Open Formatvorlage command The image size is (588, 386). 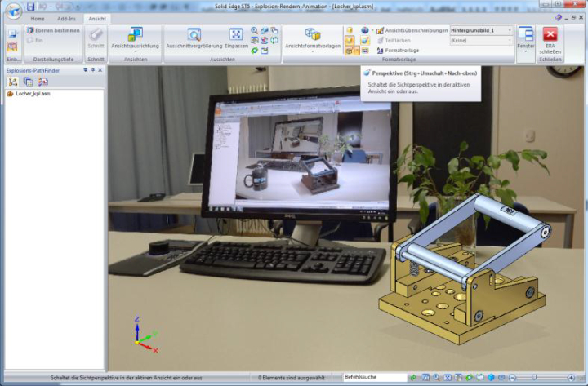point(398,51)
